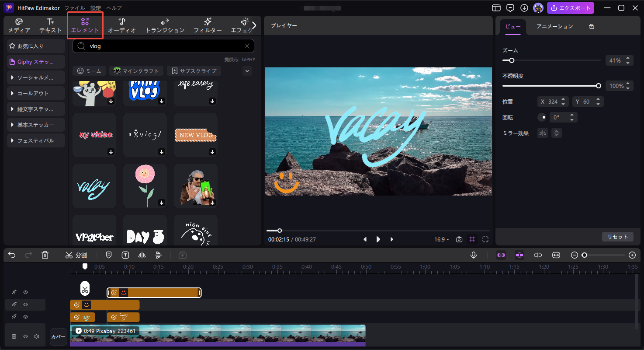
Task: Click the エクスポート button
Action: click(570, 8)
